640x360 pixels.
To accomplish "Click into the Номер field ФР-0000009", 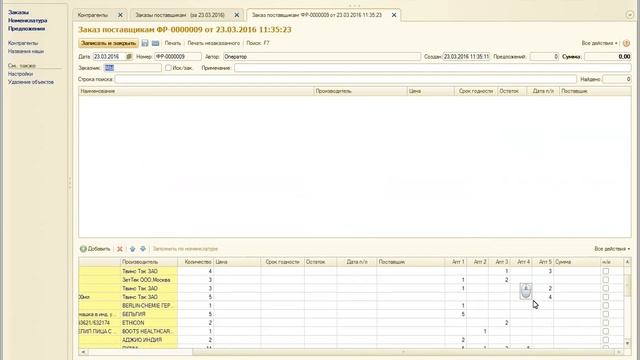I will [x=178, y=57].
